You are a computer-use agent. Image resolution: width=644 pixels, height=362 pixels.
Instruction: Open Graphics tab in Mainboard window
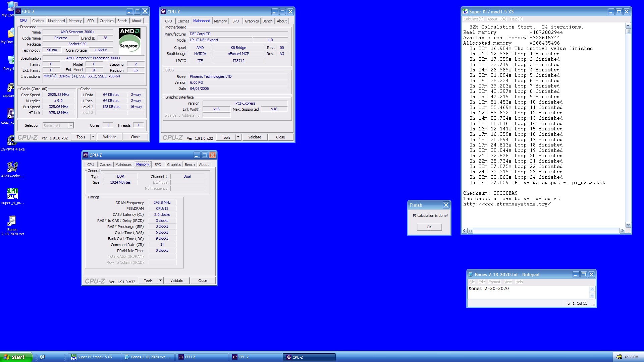coord(252,21)
